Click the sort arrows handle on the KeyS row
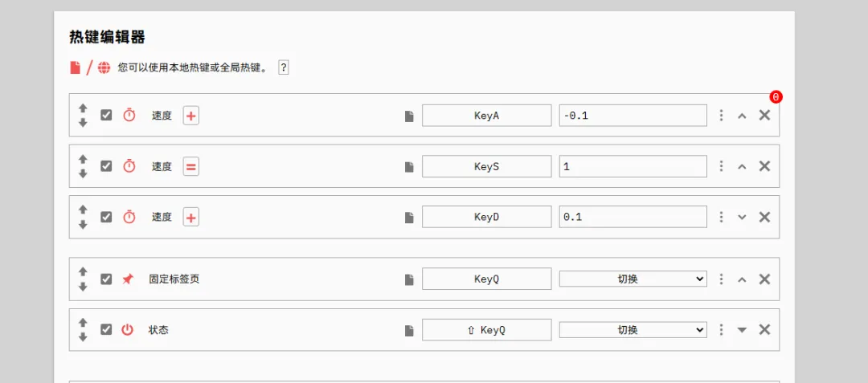Image resolution: width=868 pixels, height=383 pixels. 83,166
